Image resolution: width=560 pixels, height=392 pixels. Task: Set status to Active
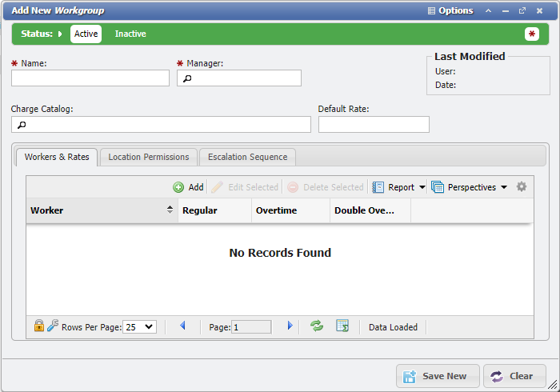[86, 34]
